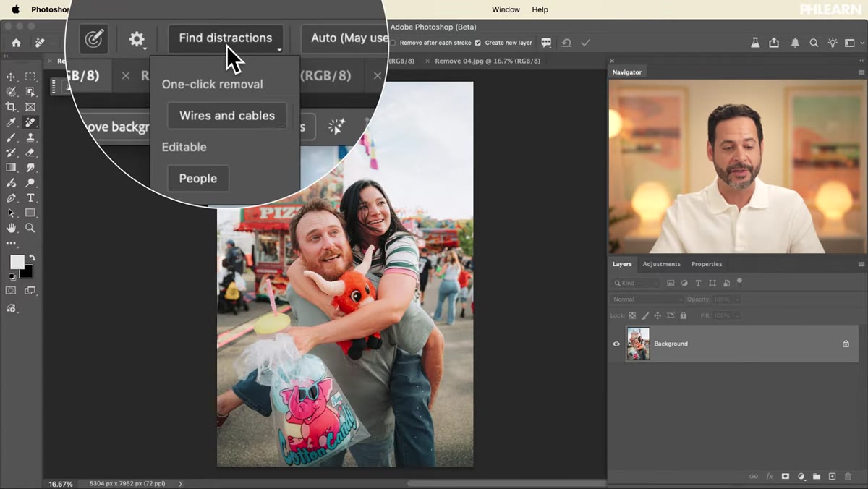This screenshot has width=868, height=489.
Task: Switch to the Properties tab
Action: (707, 264)
